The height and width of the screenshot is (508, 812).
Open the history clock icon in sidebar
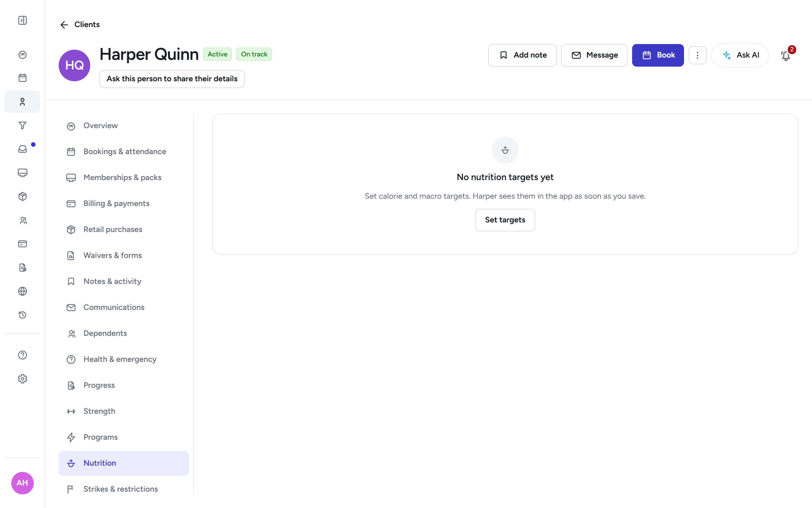pos(23,314)
